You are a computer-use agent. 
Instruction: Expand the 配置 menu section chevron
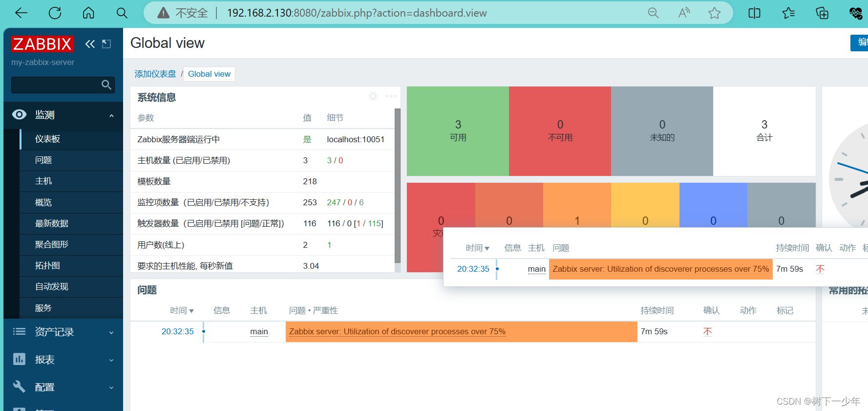(111, 388)
